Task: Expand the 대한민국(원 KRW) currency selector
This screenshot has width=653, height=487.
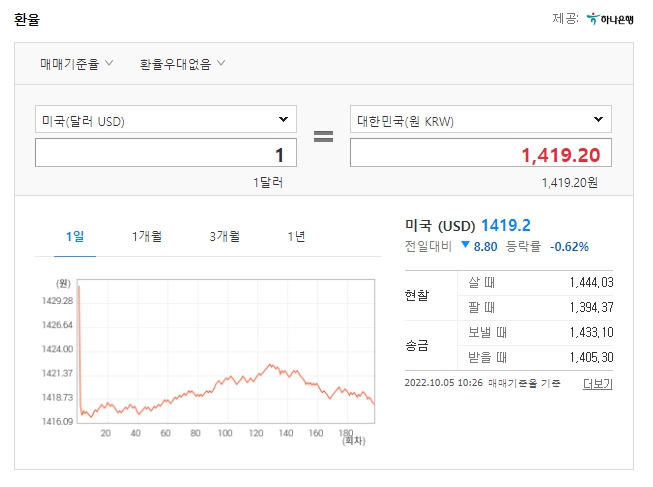Action: pos(481,120)
